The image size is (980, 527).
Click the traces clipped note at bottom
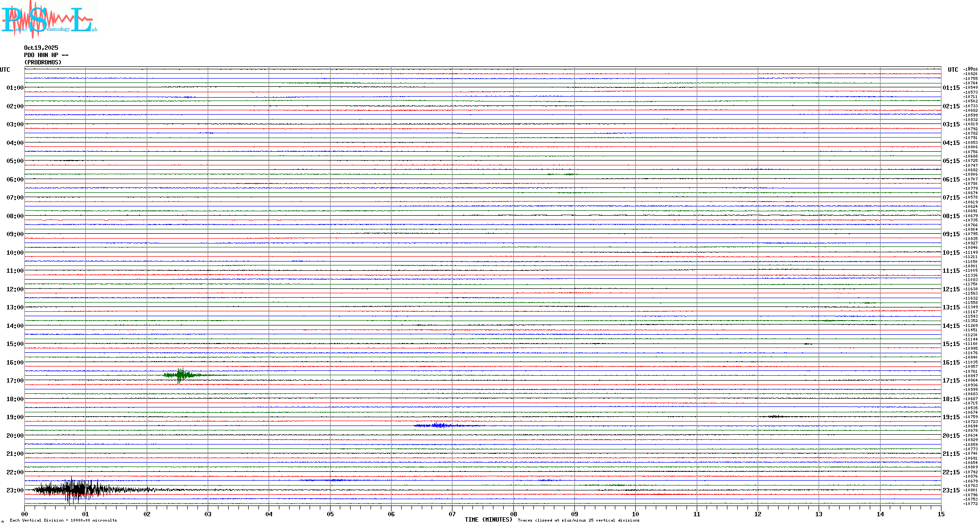pos(578,520)
